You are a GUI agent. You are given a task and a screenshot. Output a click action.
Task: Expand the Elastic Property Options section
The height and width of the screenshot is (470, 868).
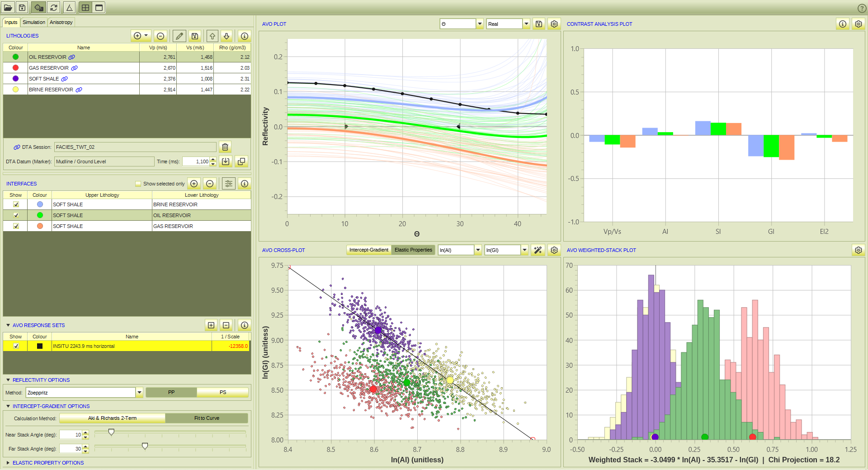[8, 463]
